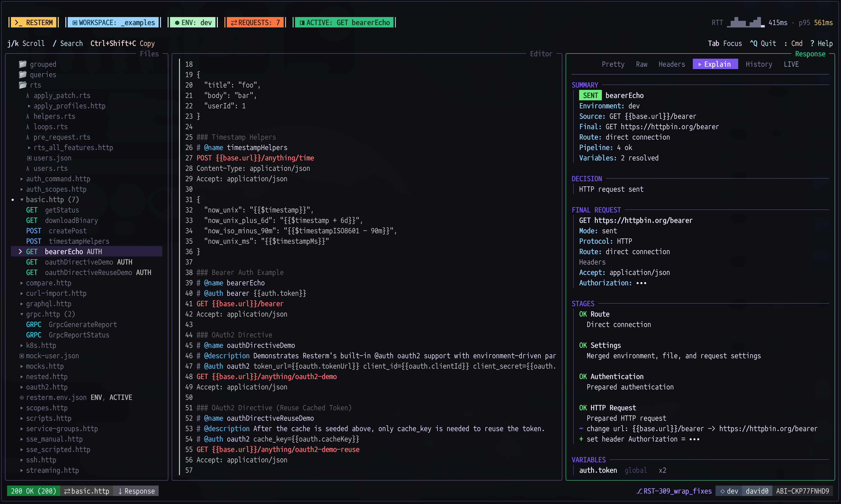Click the j/k Scroll shortcut hint
Viewport: 841px width, 504px height.
[26, 44]
